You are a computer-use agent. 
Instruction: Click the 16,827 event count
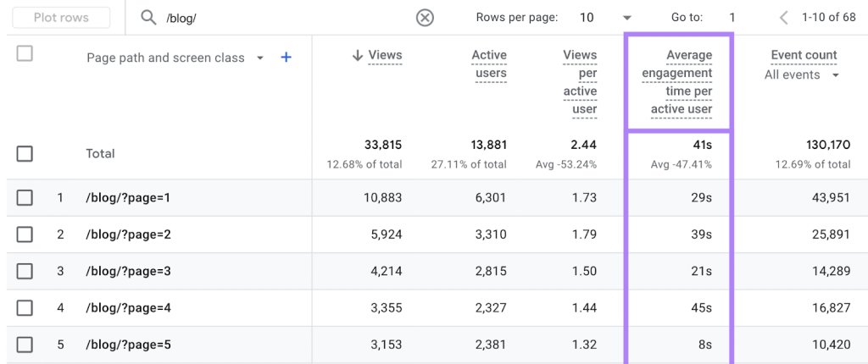831,308
